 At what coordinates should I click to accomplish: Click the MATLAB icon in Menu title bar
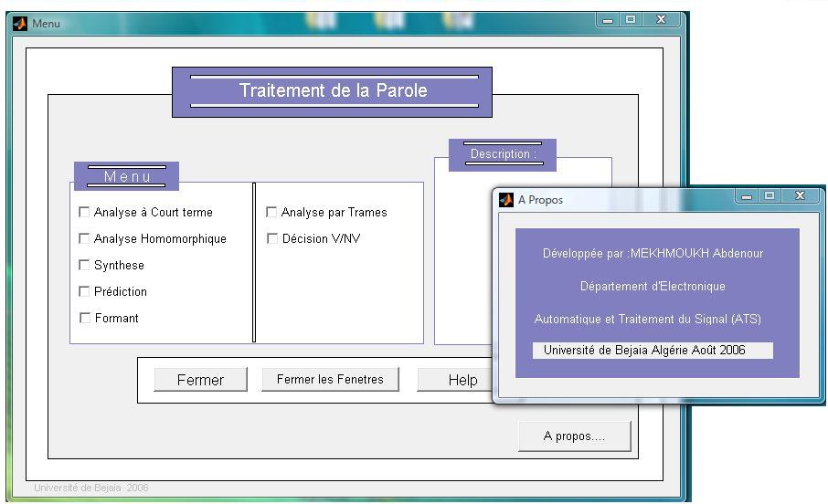(20, 24)
